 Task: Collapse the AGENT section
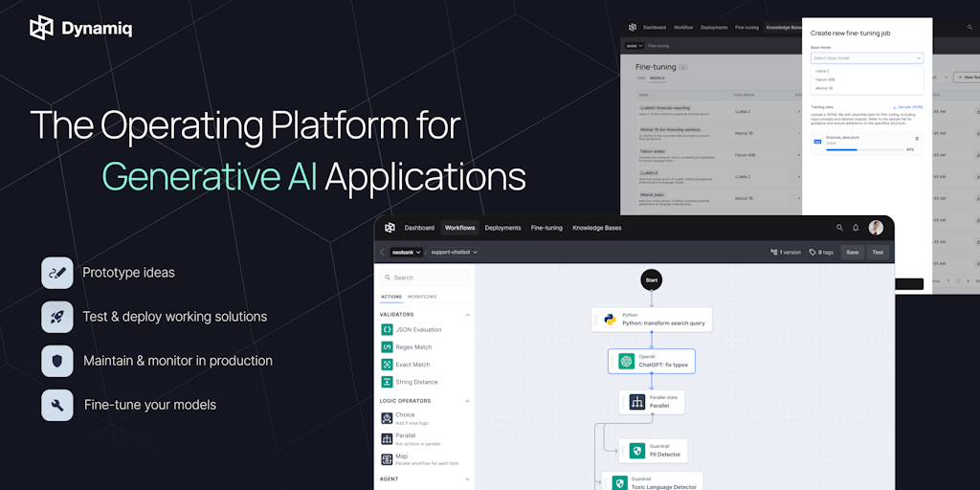[467, 479]
